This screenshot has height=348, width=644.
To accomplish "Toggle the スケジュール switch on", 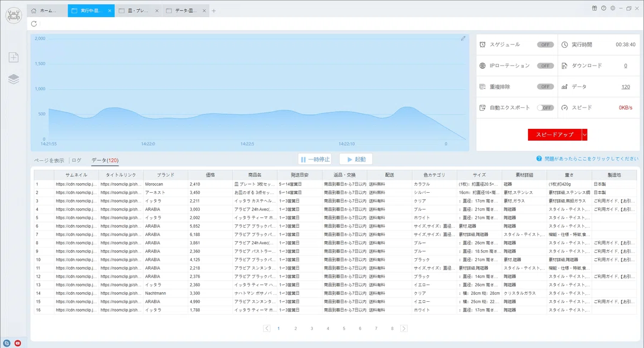I will [545, 45].
